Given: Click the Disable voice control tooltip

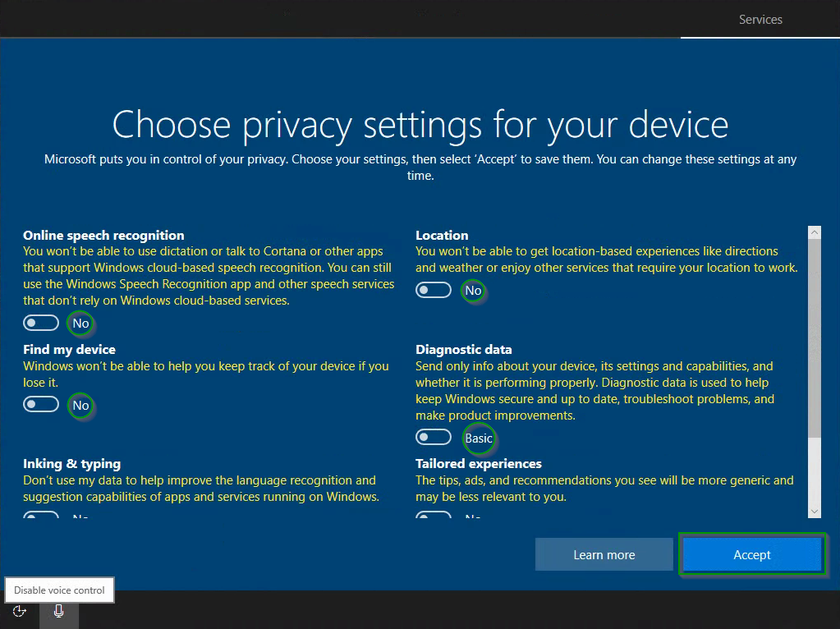Looking at the screenshot, I should [59, 590].
